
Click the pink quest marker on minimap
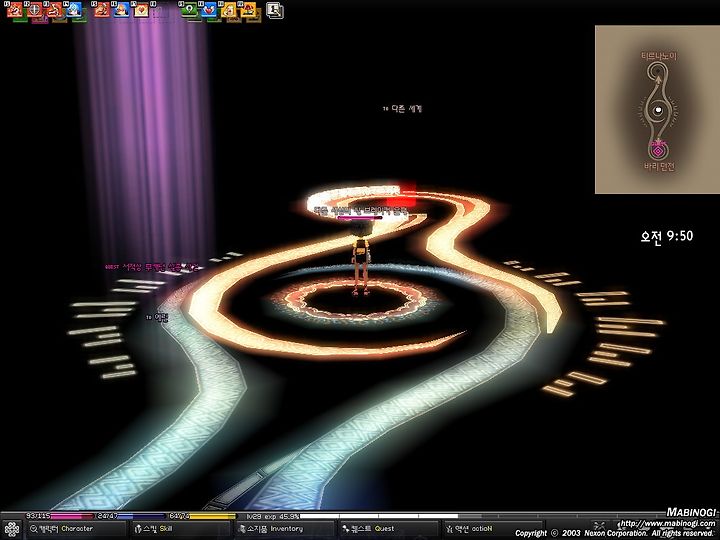pos(658,150)
